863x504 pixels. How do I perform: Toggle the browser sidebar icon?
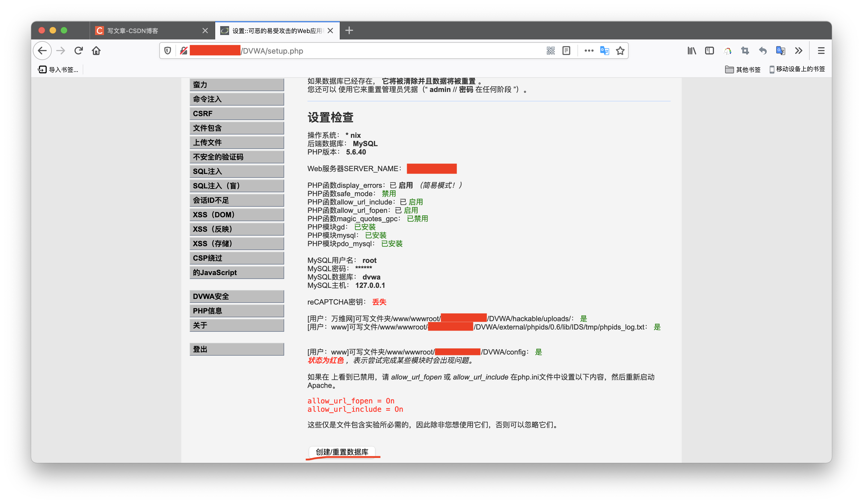point(709,51)
